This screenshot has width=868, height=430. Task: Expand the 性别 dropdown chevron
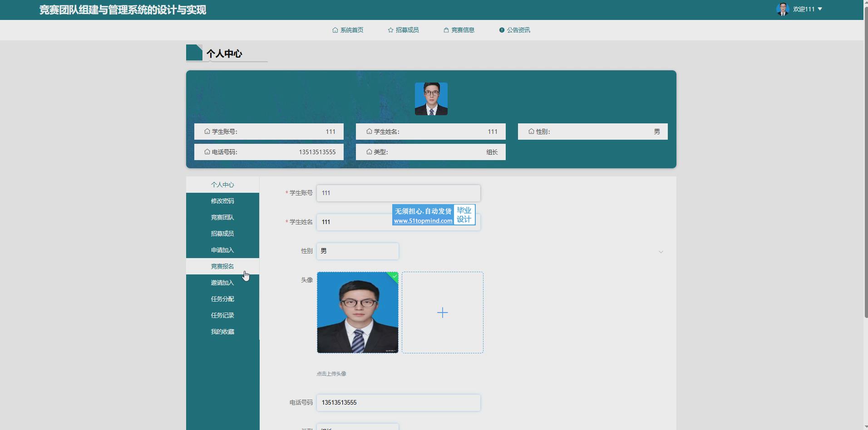661,252
